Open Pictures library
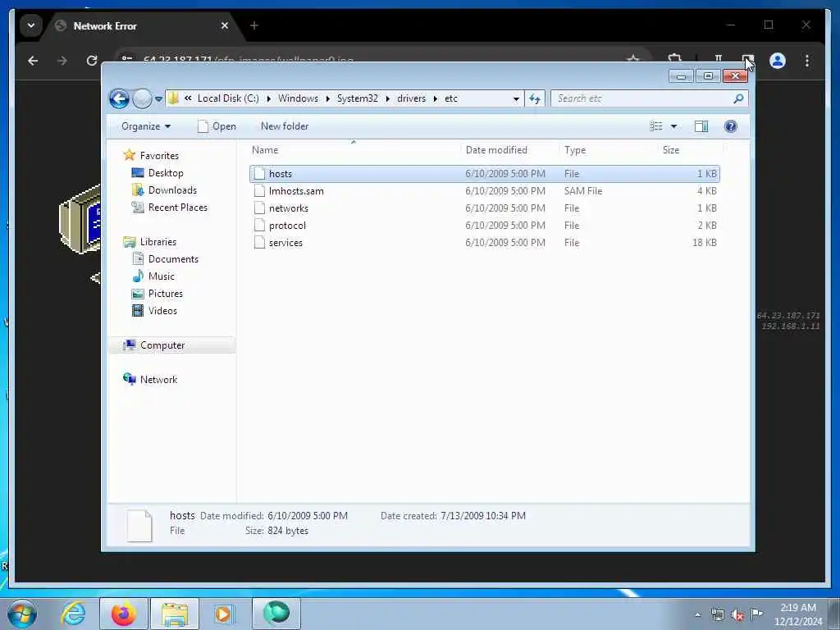The image size is (840, 630). (157, 294)
